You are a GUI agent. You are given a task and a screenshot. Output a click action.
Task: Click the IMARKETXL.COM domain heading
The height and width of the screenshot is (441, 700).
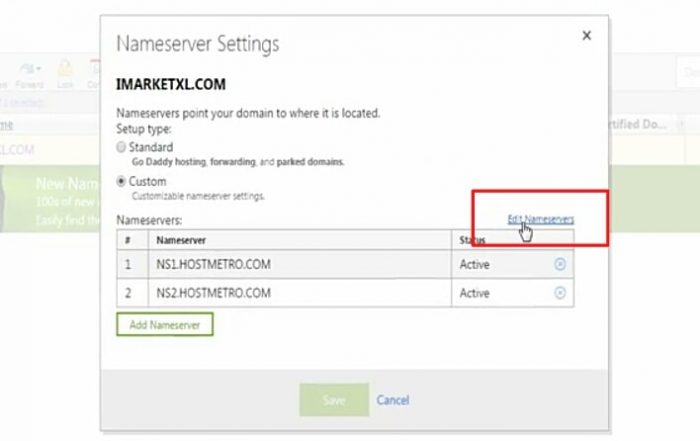[171, 84]
